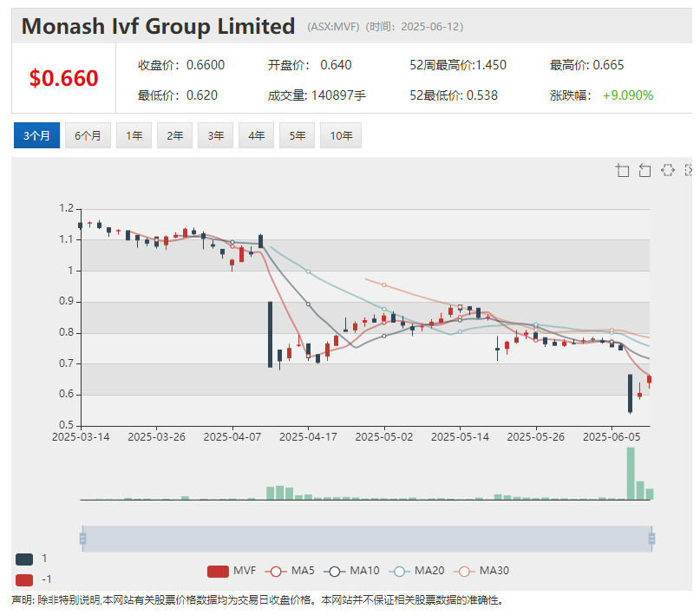
Task: Toggle MA10 line in legend
Action: point(351,572)
